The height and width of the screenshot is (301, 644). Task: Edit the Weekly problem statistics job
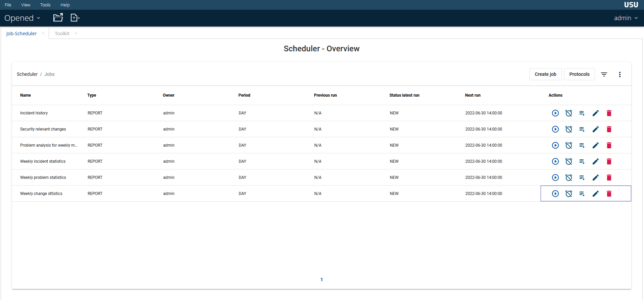[596, 178]
